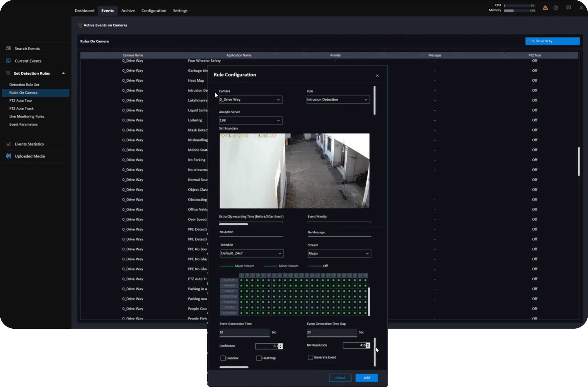Open the Configuration tab
588x387 pixels.
[154, 11]
